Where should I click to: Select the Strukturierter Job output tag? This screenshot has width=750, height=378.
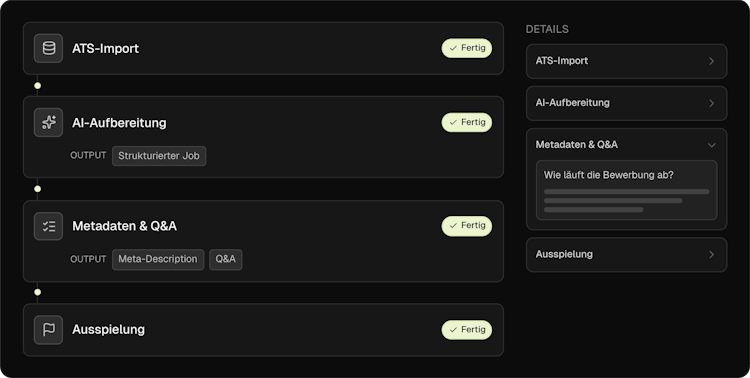pos(159,156)
